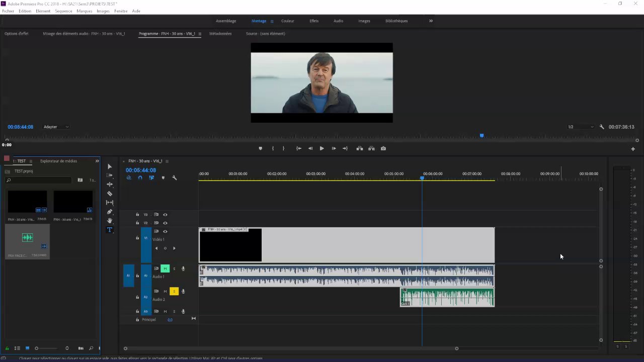Play the sequence in program monitor
This screenshot has height=362, width=644.
[321, 148]
